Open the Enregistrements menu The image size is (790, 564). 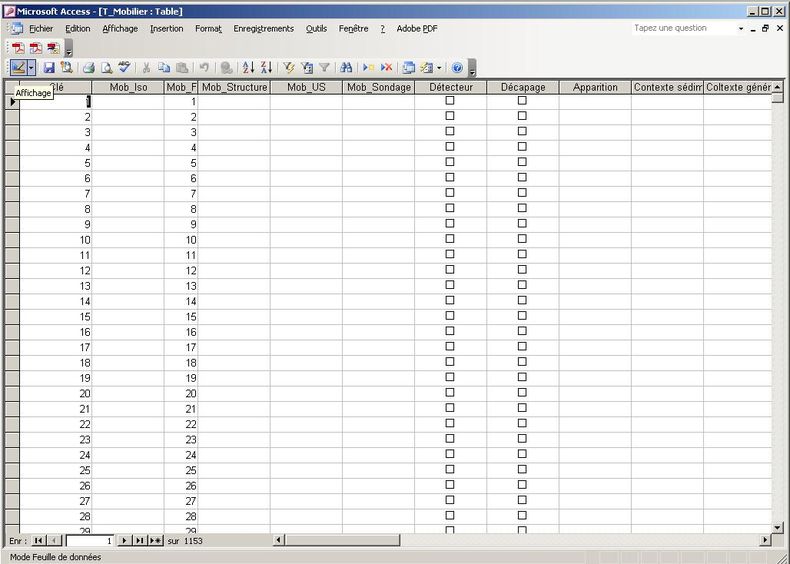click(x=264, y=29)
